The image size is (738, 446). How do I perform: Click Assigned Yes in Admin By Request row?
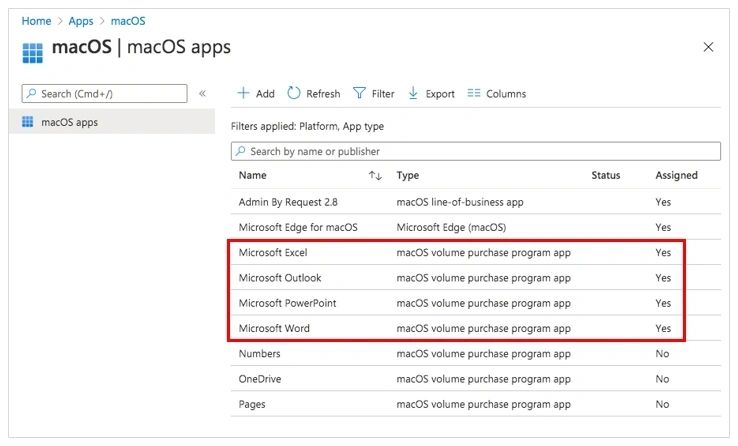click(x=663, y=202)
